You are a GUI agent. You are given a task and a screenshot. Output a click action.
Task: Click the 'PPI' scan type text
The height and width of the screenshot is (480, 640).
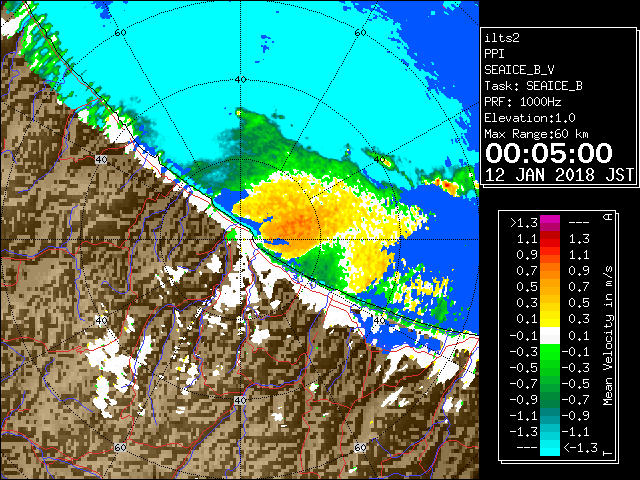[494, 54]
